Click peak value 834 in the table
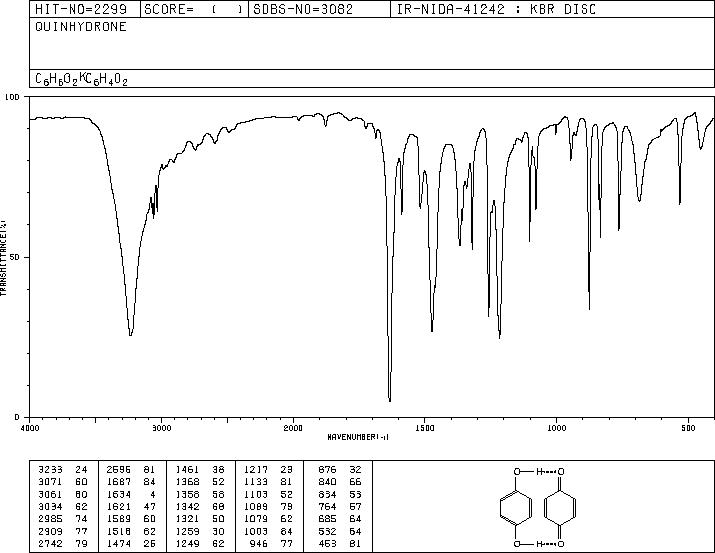Screen dimensions: 715x553 [x=327, y=494]
